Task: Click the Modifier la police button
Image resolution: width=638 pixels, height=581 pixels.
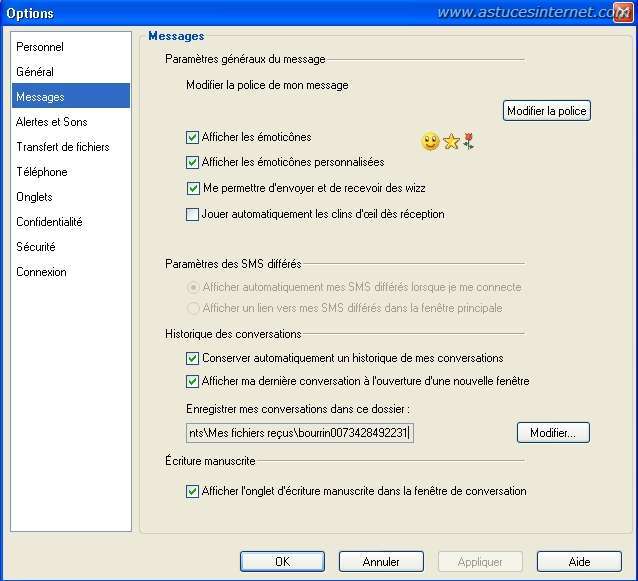Action: point(546,111)
